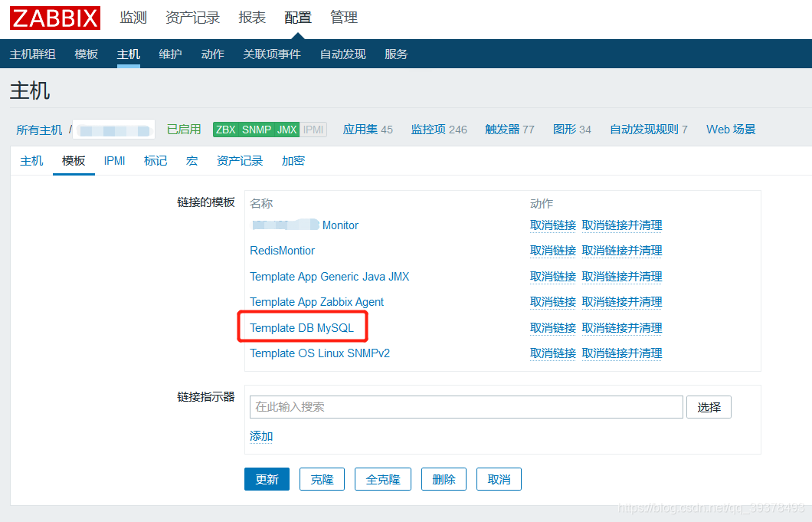Open the Template DB MySQL template
Image resolution: width=812 pixels, height=522 pixels.
pyautogui.click(x=302, y=327)
